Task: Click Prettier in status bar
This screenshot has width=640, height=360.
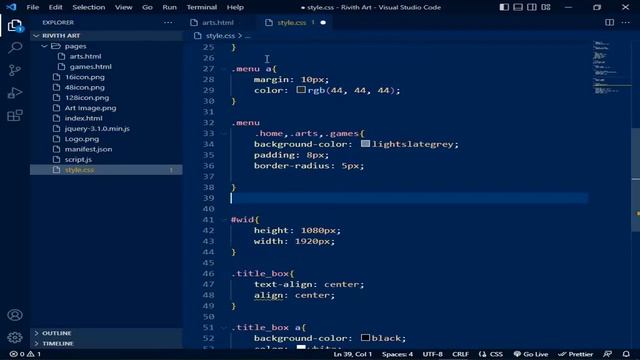Action: click(576, 354)
